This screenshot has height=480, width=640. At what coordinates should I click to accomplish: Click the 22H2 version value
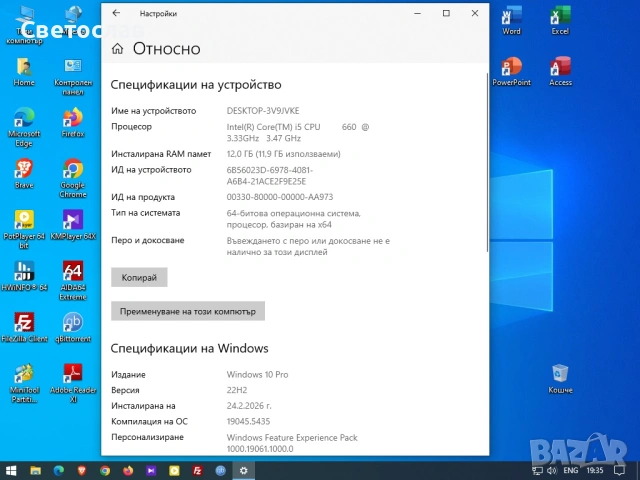click(x=237, y=390)
